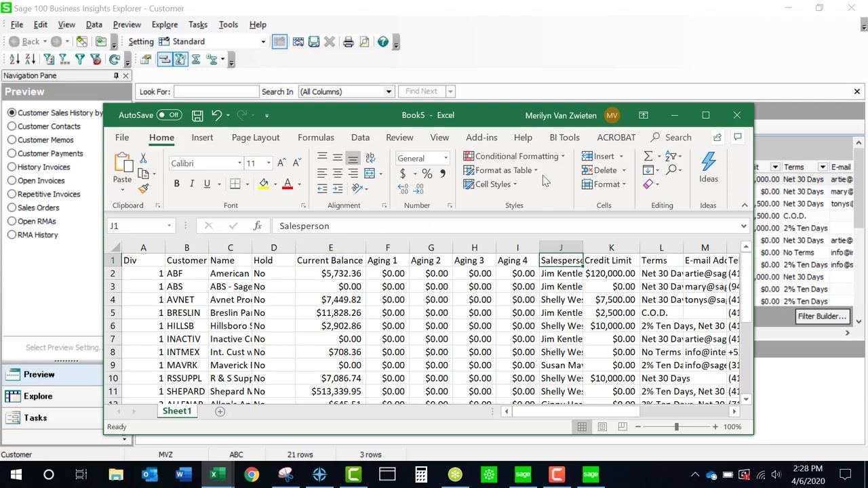Open the font size dropdown
The height and width of the screenshot is (488, 868).
click(x=269, y=163)
